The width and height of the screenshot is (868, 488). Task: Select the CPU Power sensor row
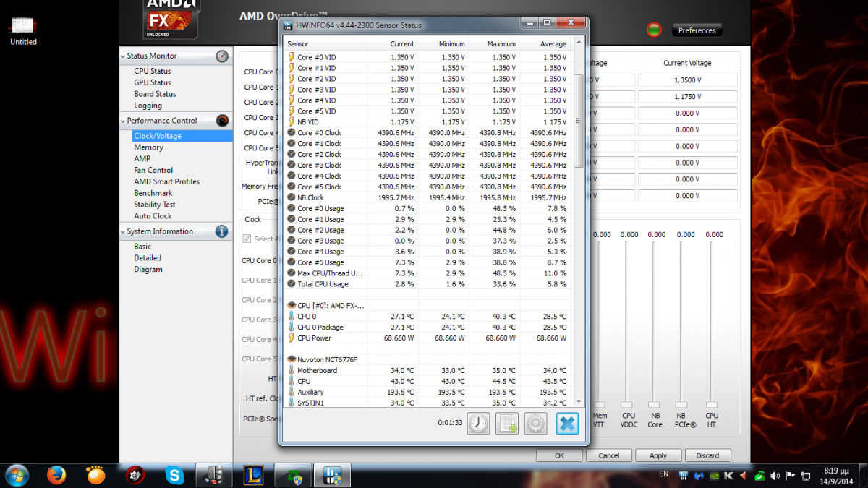click(427, 338)
